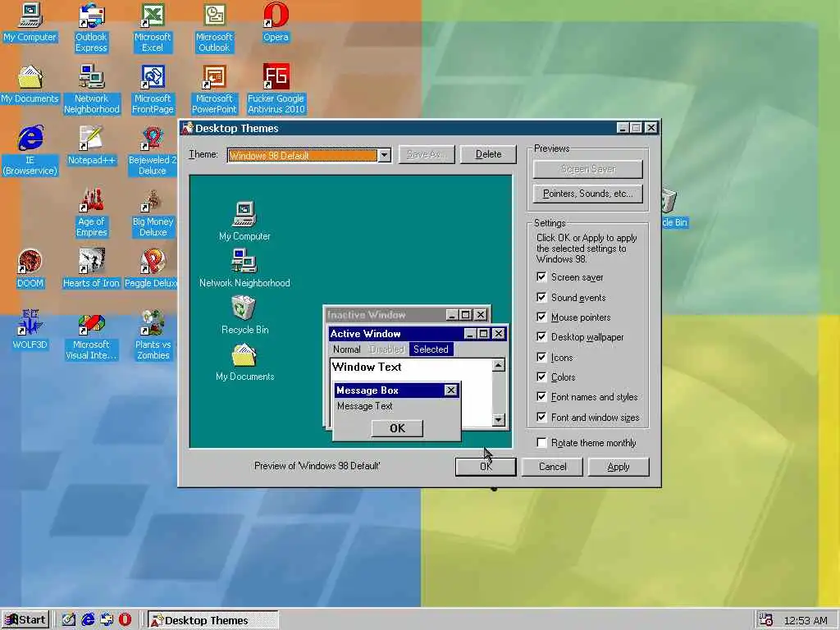Image resolution: width=840 pixels, height=630 pixels.
Task: Confirm with the OK button
Action: pyautogui.click(x=486, y=467)
